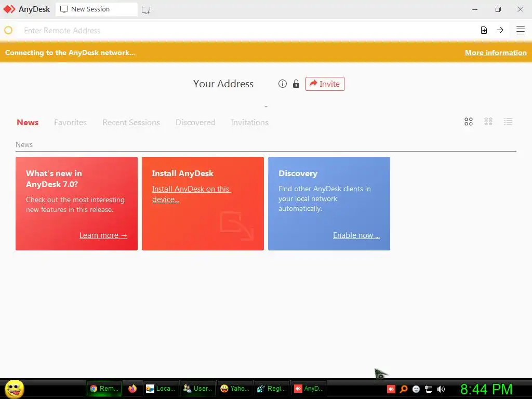Click the connect arrow icon

[500, 30]
